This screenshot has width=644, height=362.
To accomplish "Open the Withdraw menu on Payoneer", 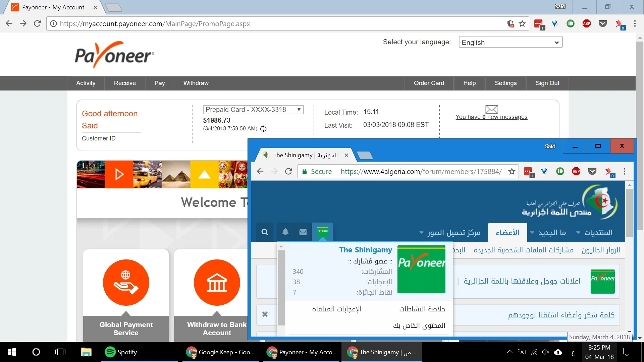I will click(x=196, y=83).
